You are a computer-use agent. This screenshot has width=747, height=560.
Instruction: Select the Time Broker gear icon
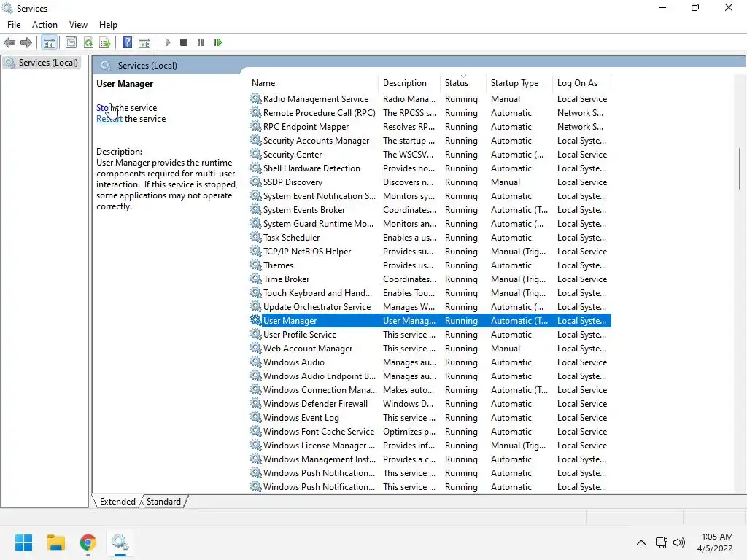[x=256, y=279]
